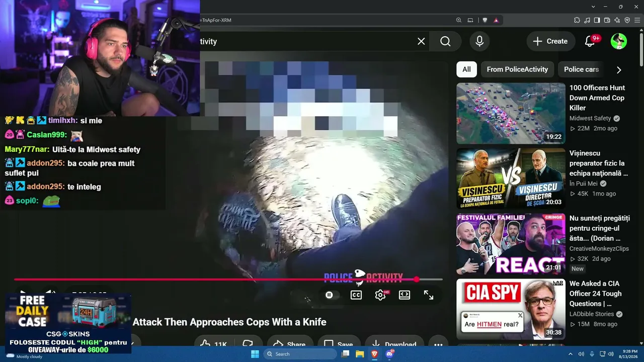Click the install app icon in address bar

(x=470, y=20)
